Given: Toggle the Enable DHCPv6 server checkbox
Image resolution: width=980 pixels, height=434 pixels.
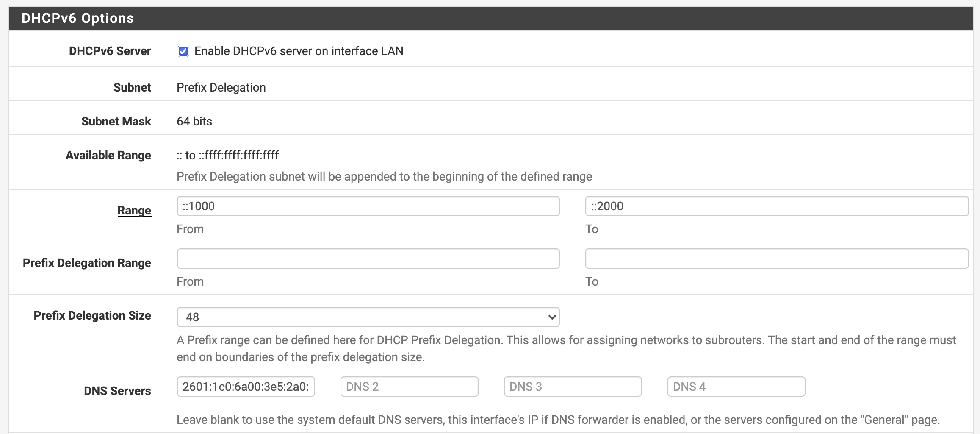Looking at the screenshot, I should 183,51.
